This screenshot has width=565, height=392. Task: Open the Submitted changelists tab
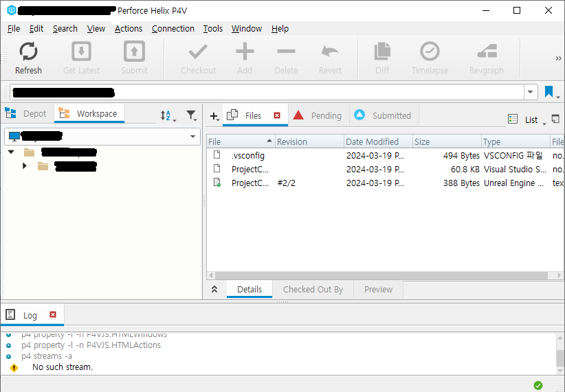pos(384,115)
